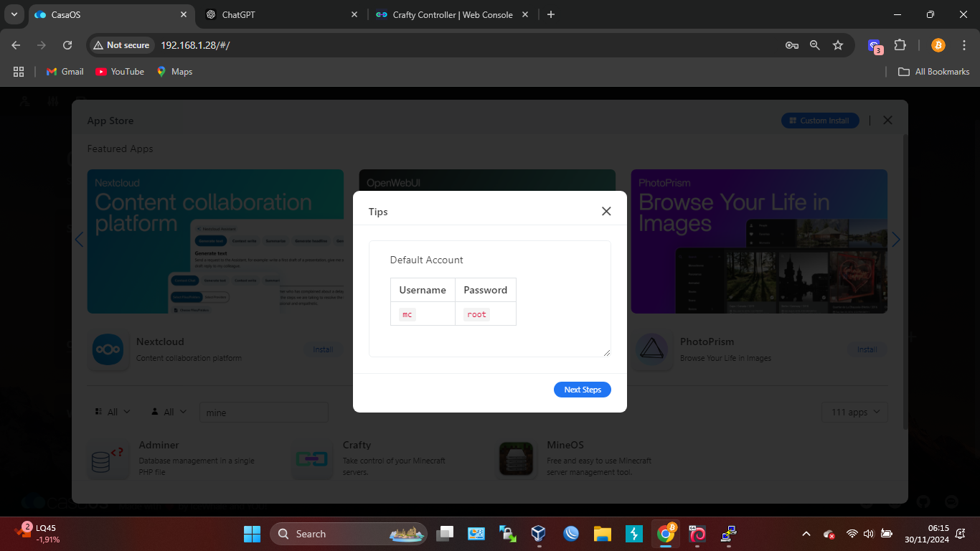This screenshot has height=551, width=980.
Task: Click the zoom magnifier icon in address bar
Action: pyautogui.click(x=815, y=45)
